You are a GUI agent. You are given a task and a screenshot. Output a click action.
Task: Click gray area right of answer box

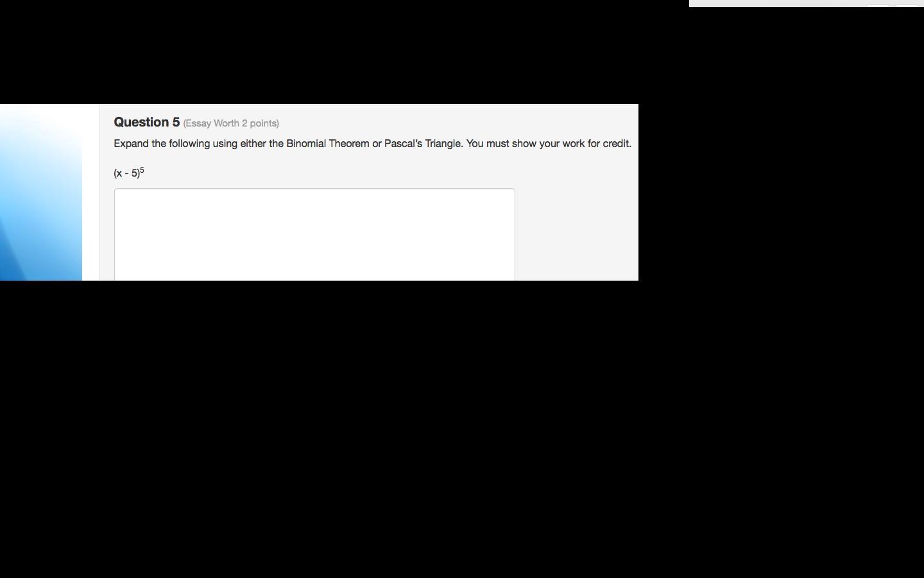576,234
